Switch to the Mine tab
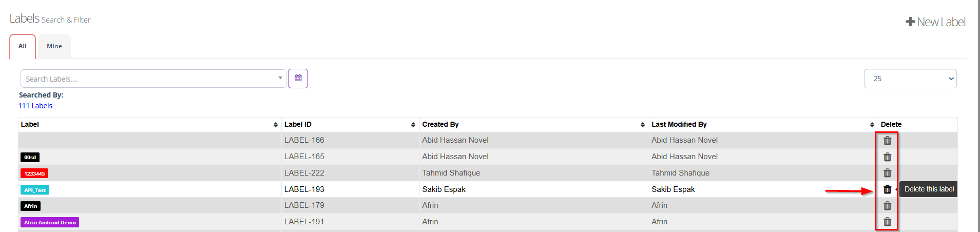 pyautogui.click(x=54, y=46)
